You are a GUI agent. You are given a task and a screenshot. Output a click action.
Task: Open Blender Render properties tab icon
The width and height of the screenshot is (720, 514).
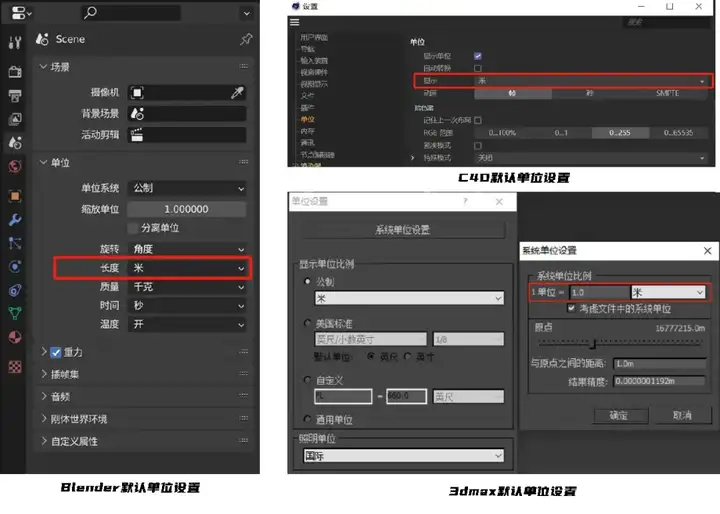point(15,72)
